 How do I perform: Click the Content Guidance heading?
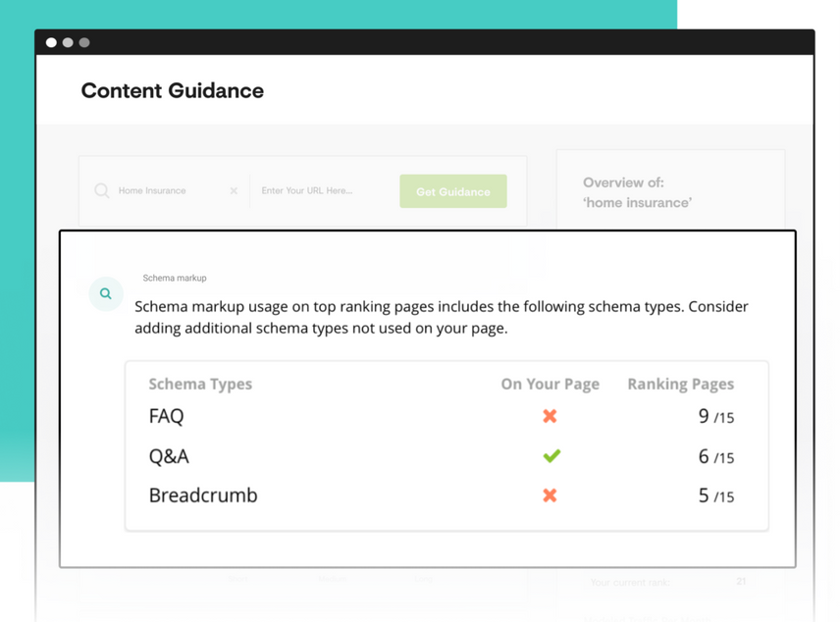[173, 90]
